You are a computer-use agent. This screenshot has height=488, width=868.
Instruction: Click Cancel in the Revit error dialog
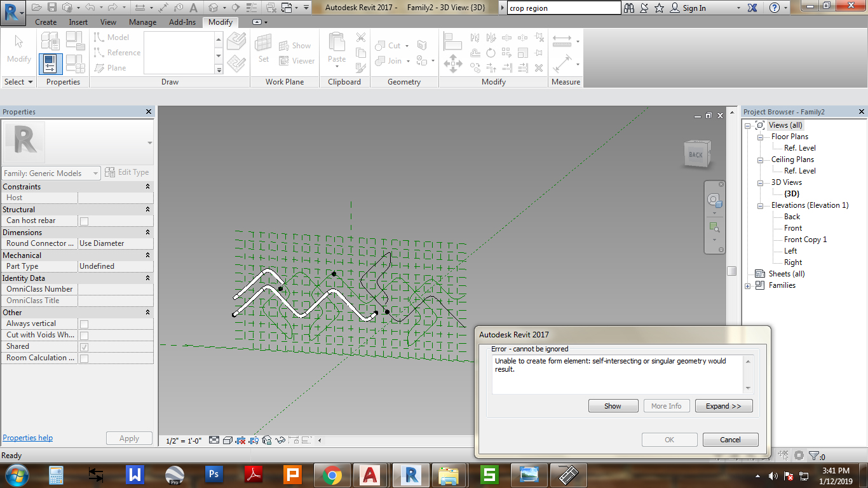coord(730,439)
